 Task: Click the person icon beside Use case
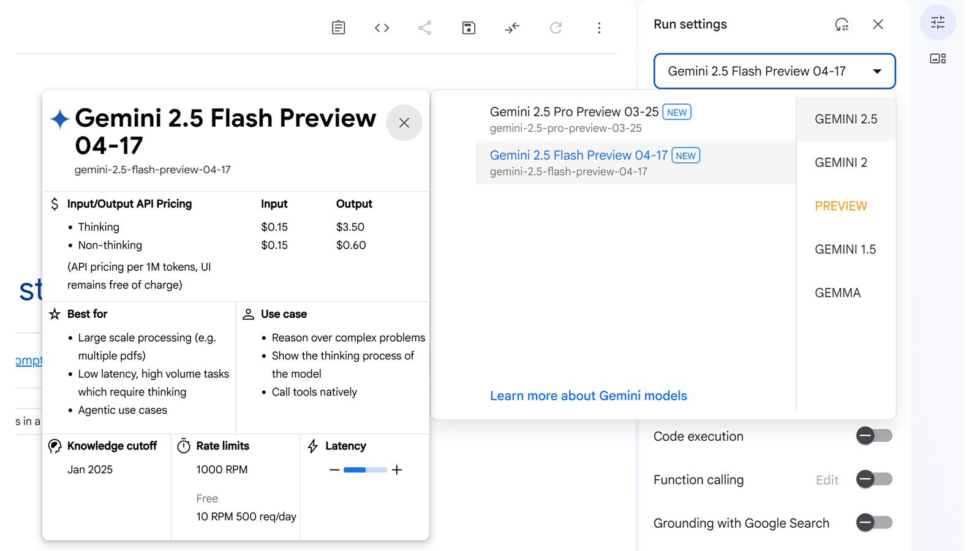point(248,314)
